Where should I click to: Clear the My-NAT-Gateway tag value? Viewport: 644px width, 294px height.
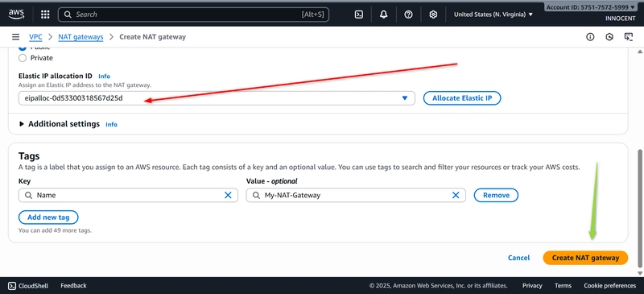(456, 195)
